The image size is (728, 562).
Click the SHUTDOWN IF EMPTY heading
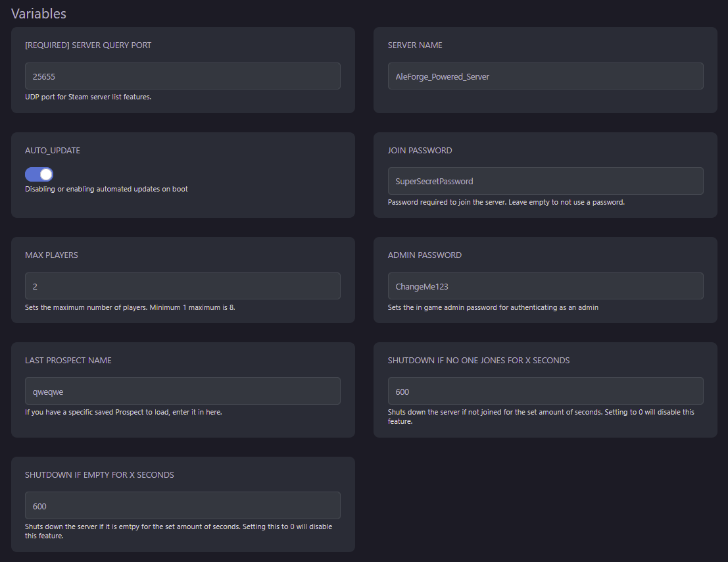click(99, 475)
